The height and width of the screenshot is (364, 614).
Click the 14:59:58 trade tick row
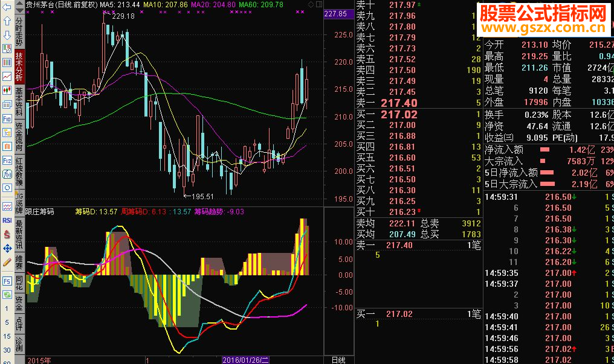click(x=549, y=360)
